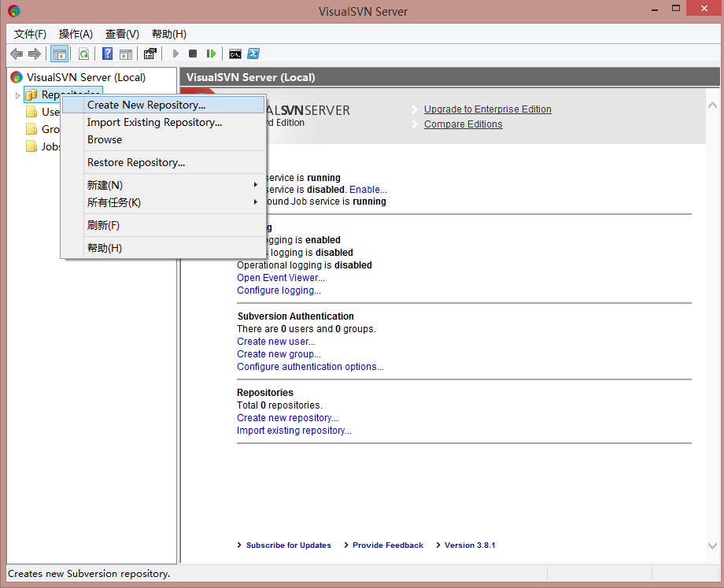Click Import existing repository... link
Screen dimensions: 724x588
click(x=294, y=430)
